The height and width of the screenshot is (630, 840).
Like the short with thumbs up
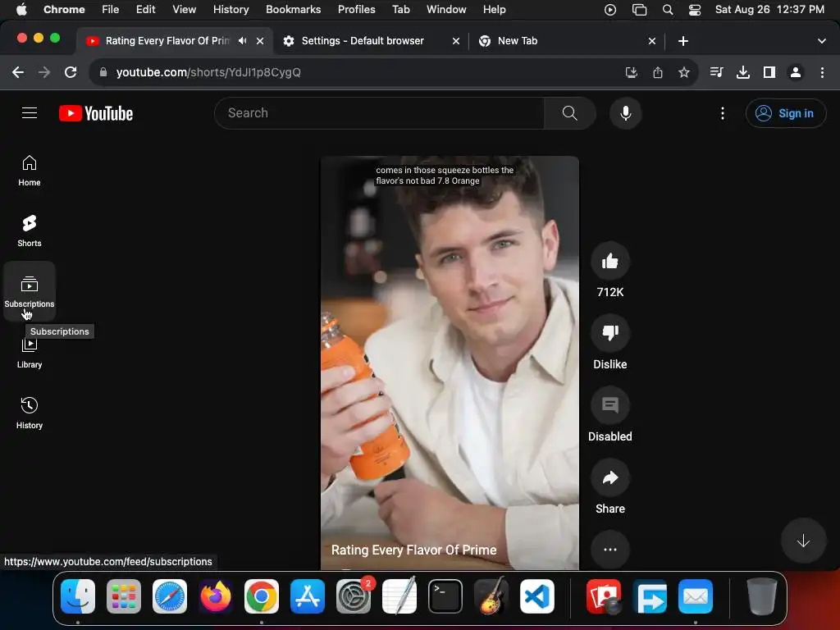coord(609,262)
